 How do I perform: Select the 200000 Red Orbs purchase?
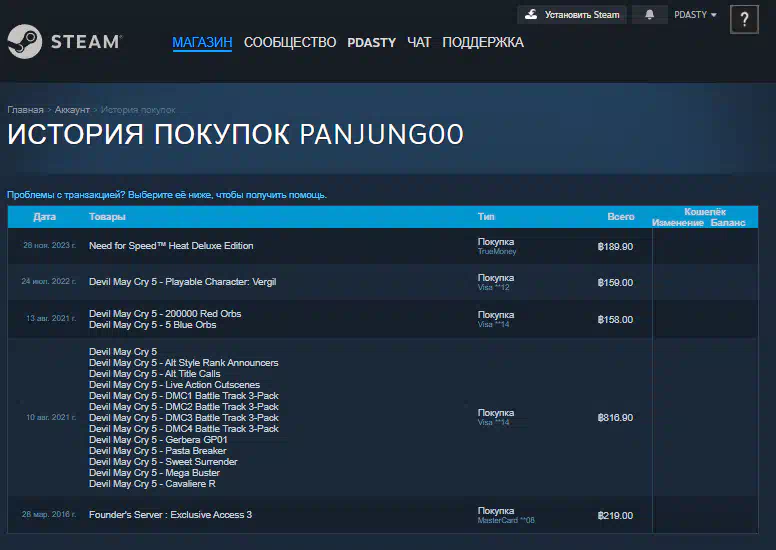[x=165, y=314]
